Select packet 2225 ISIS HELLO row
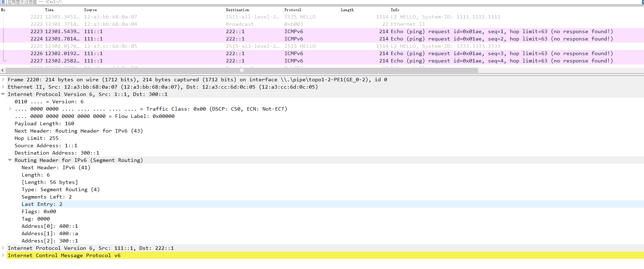 click(x=244, y=46)
